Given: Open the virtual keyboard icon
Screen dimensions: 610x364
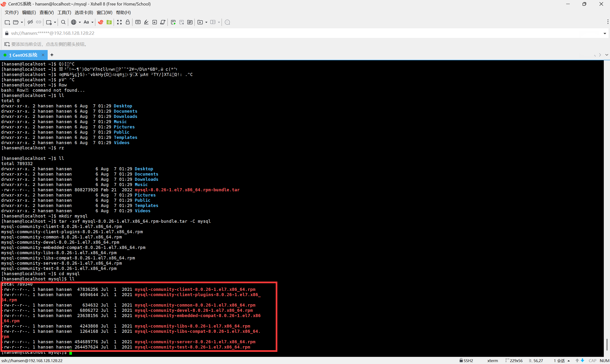Looking at the screenshot, I should (138, 22).
